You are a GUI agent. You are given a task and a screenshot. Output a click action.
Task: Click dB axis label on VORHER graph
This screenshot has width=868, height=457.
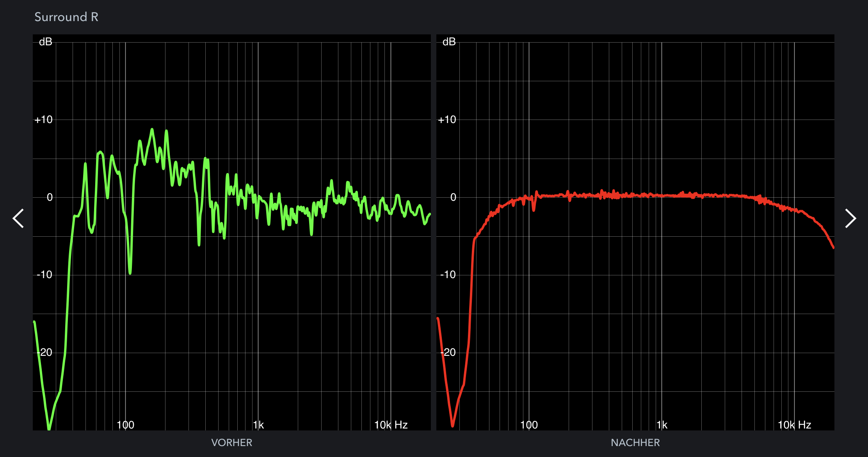45,42
